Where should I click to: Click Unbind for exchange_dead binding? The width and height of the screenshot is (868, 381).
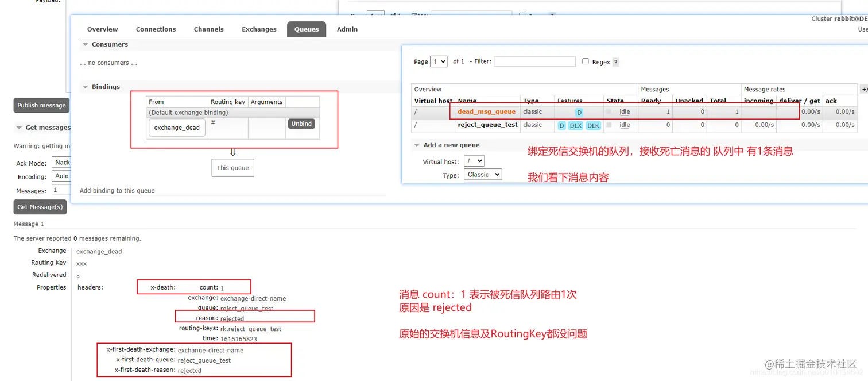pos(301,124)
